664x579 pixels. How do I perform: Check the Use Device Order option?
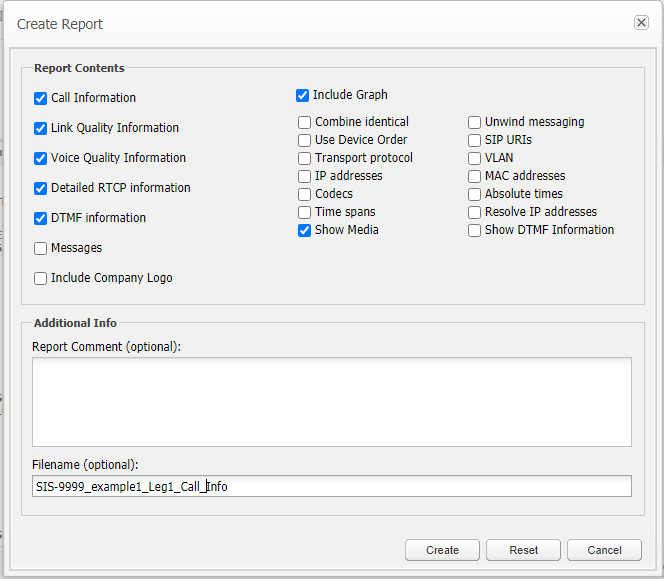coord(305,140)
